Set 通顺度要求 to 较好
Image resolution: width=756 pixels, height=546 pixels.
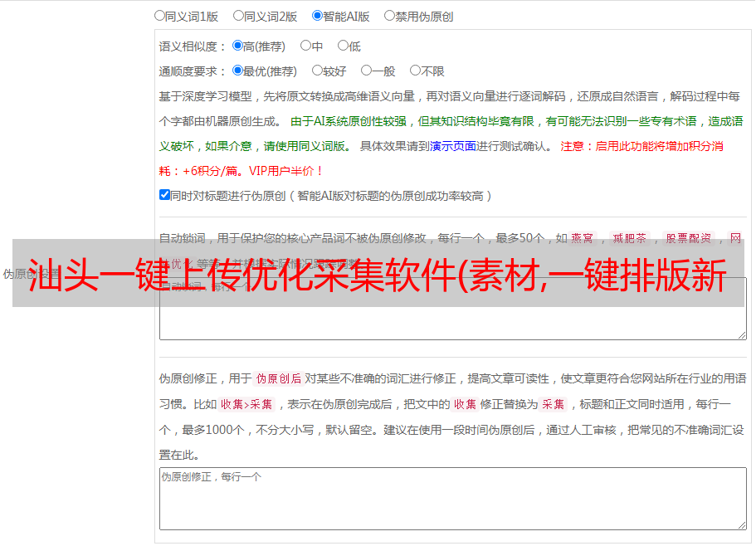click(x=317, y=71)
